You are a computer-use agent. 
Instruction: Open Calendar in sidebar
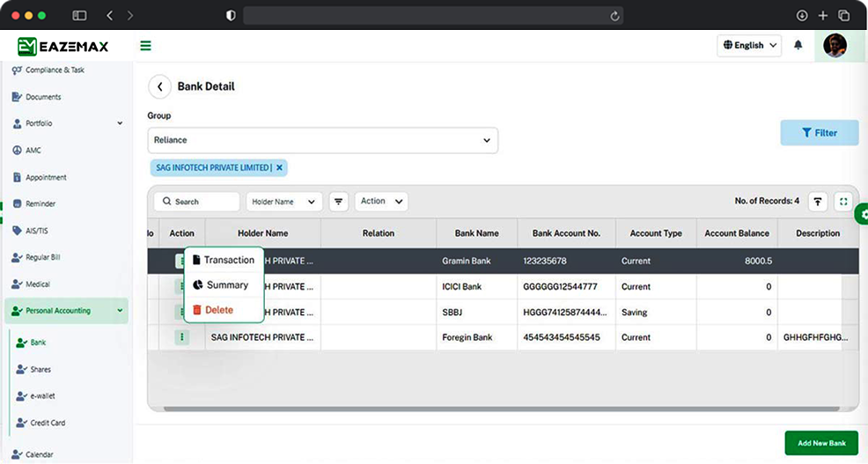(33, 454)
